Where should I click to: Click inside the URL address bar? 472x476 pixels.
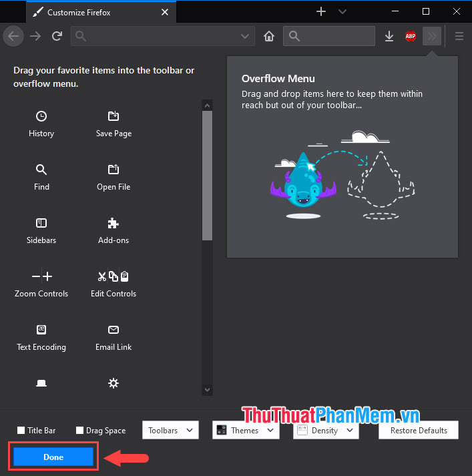[163, 37]
